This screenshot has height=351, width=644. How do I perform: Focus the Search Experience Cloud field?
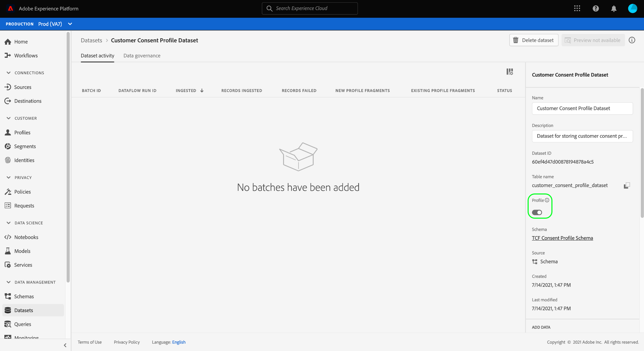[x=310, y=8]
